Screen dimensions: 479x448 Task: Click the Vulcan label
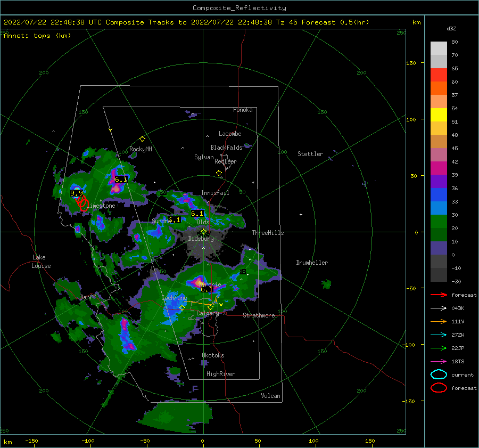coord(271,396)
